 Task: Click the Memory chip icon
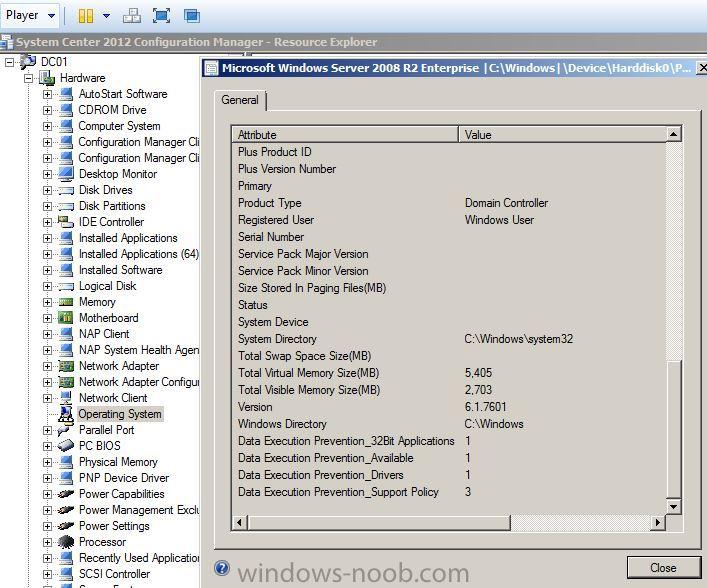point(66,302)
